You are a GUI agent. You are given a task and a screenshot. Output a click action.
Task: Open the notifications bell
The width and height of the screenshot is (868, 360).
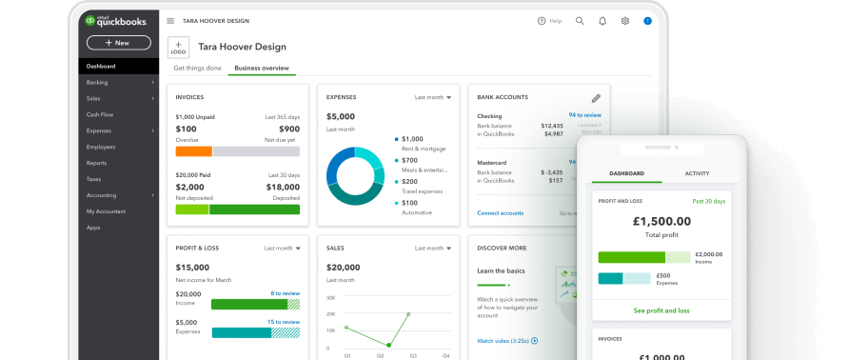(x=602, y=21)
